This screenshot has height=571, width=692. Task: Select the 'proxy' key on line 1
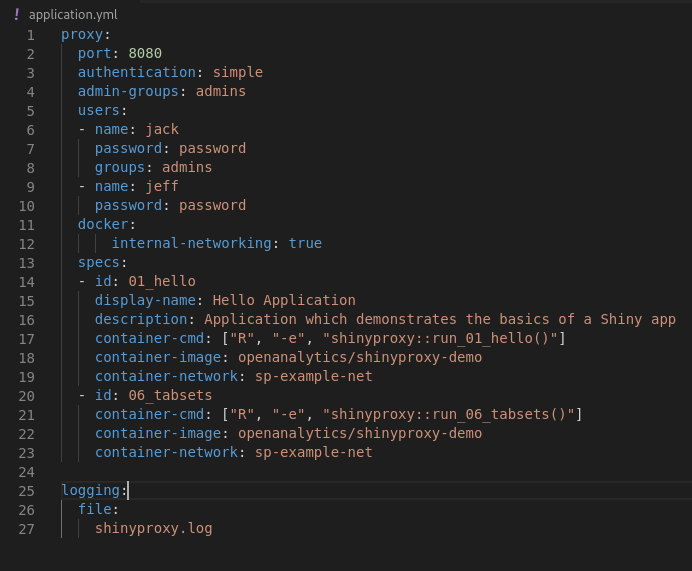(x=82, y=34)
